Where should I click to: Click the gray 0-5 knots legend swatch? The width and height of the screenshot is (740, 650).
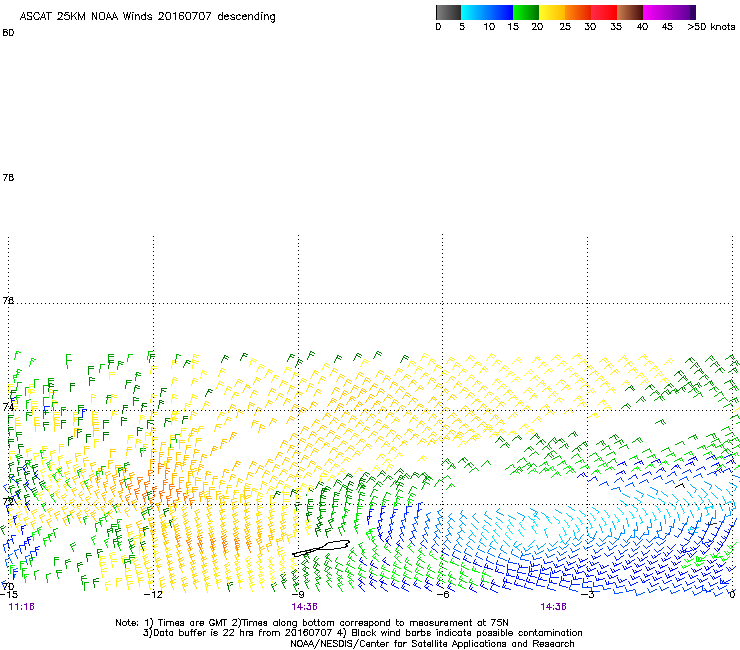click(x=448, y=12)
